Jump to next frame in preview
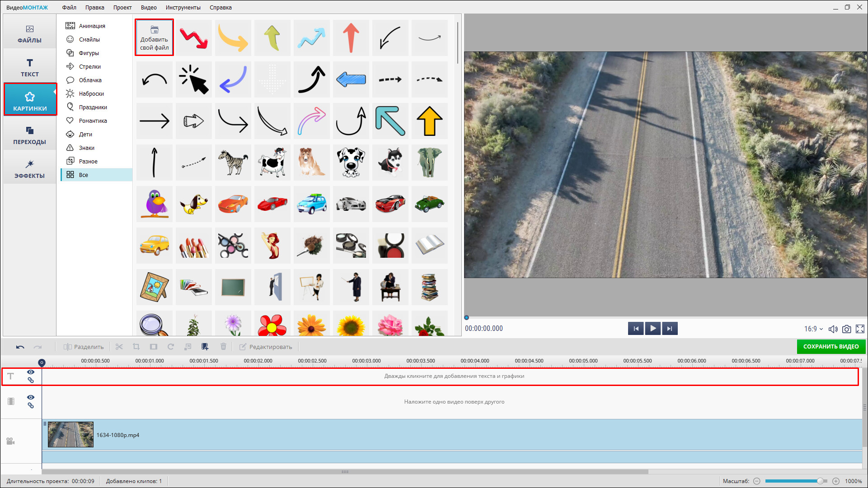The image size is (868, 488). click(x=670, y=328)
